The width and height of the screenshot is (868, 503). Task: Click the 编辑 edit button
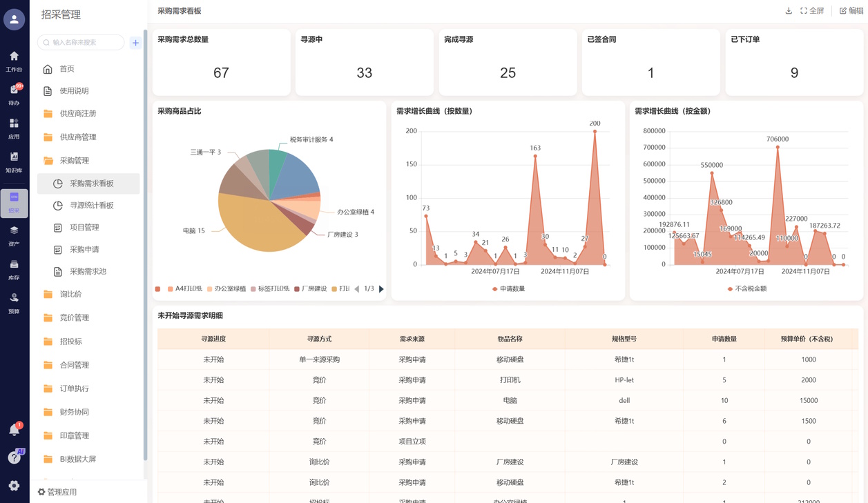pos(851,11)
